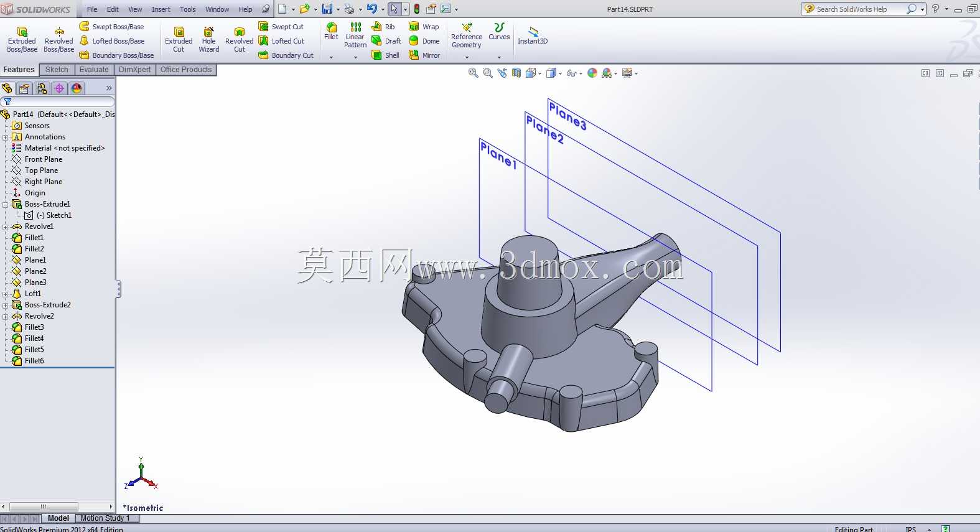The width and height of the screenshot is (980, 532).
Task: Click the Zoom to Area icon
Action: [488, 73]
